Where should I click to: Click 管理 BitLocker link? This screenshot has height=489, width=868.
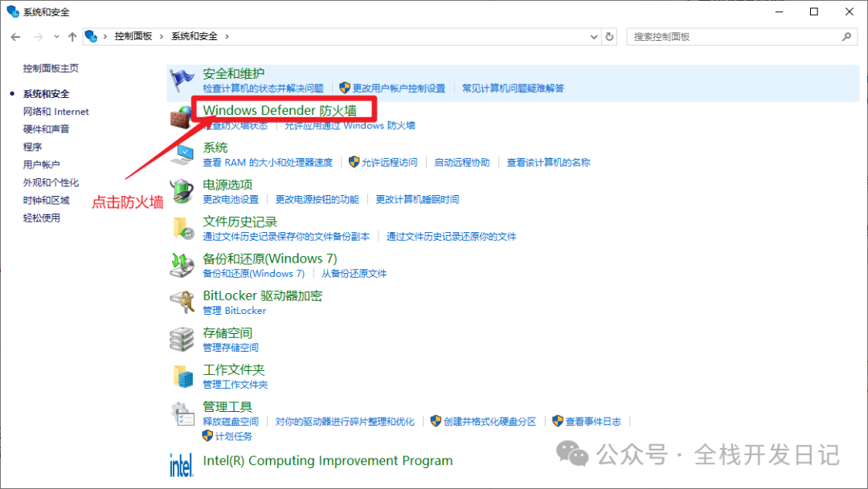[x=235, y=311]
